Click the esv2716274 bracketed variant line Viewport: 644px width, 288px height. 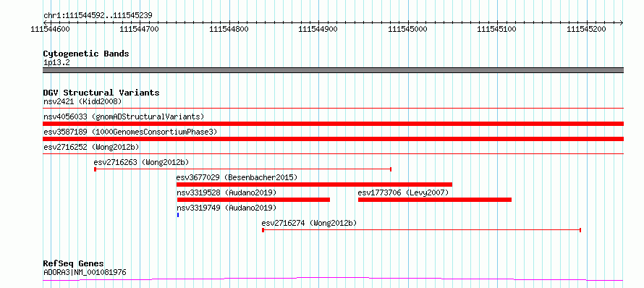(x=421, y=230)
